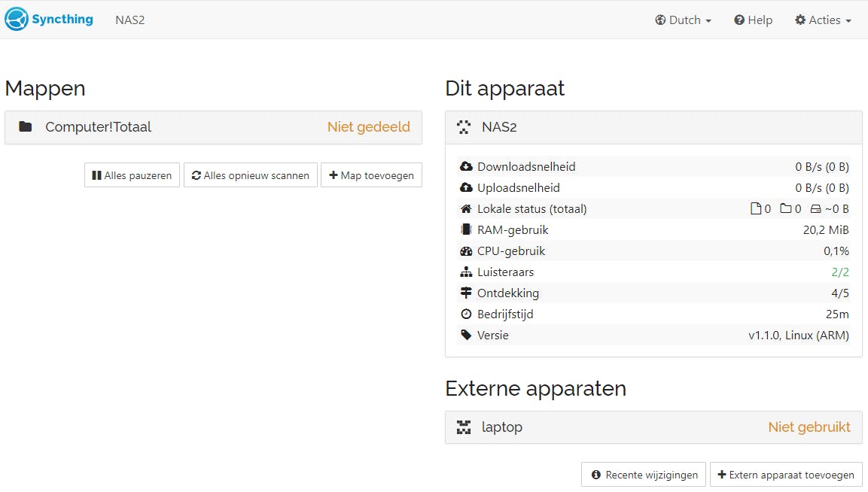Expand the laptop external device panel
The width and height of the screenshot is (868, 492).
click(x=653, y=427)
